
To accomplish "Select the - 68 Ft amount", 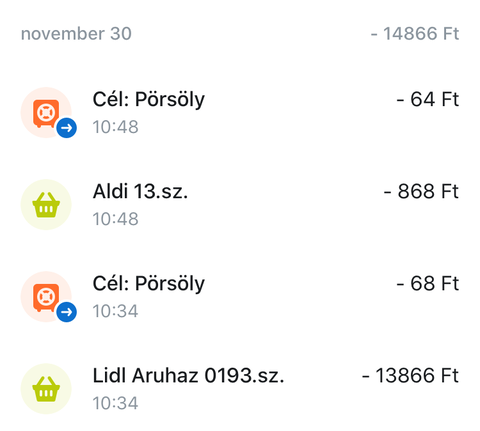I will pyautogui.click(x=428, y=283).
